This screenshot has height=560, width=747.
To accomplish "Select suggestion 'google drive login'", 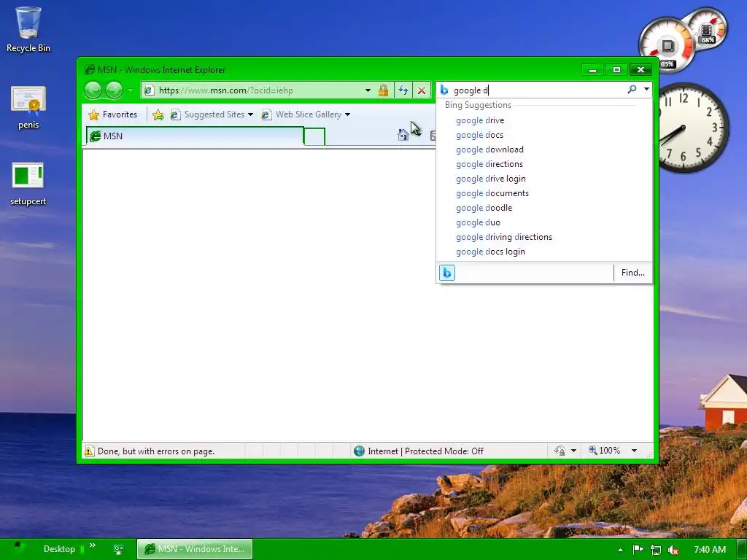I will [x=491, y=179].
